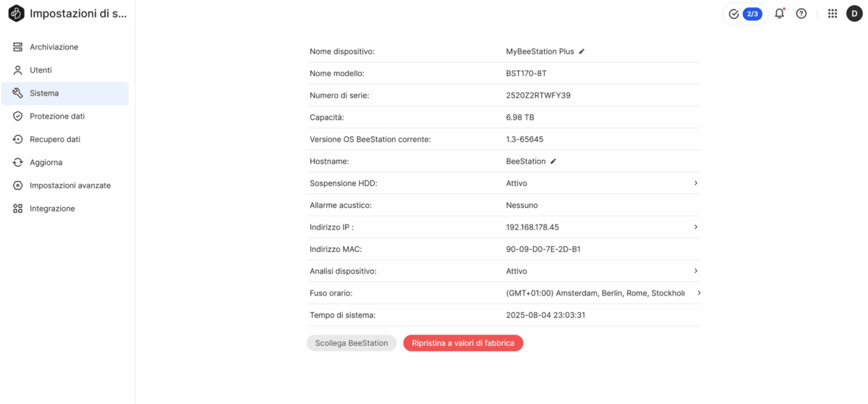Image resolution: width=868 pixels, height=404 pixels.
Task: Click the Integrazione squares icon
Action: 18,209
